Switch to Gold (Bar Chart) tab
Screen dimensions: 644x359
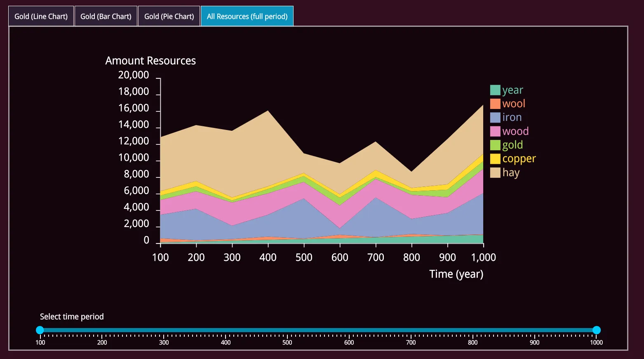pos(106,17)
